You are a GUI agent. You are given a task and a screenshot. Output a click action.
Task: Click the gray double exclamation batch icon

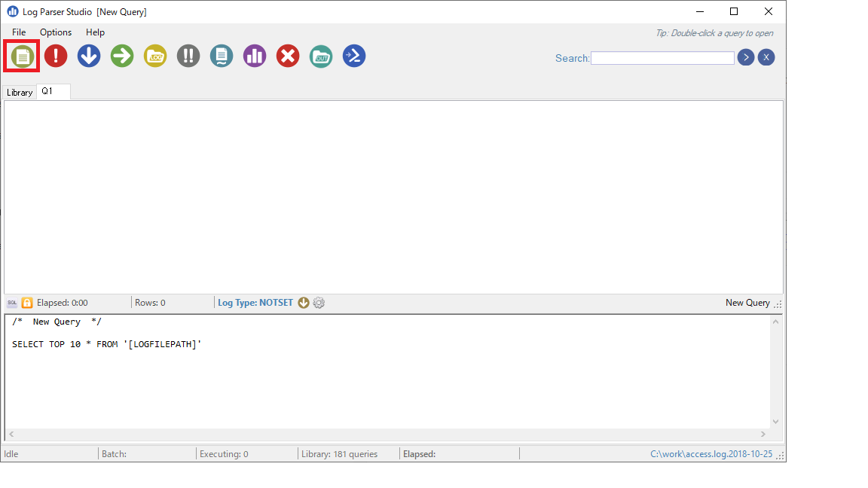[x=188, y=56]
